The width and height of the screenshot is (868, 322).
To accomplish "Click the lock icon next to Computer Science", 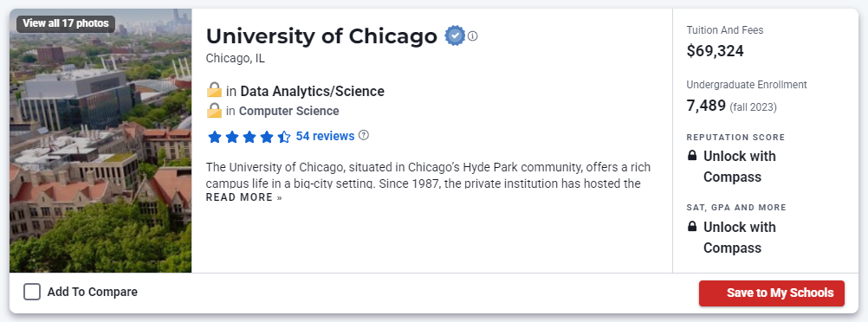I will [214, 111].
